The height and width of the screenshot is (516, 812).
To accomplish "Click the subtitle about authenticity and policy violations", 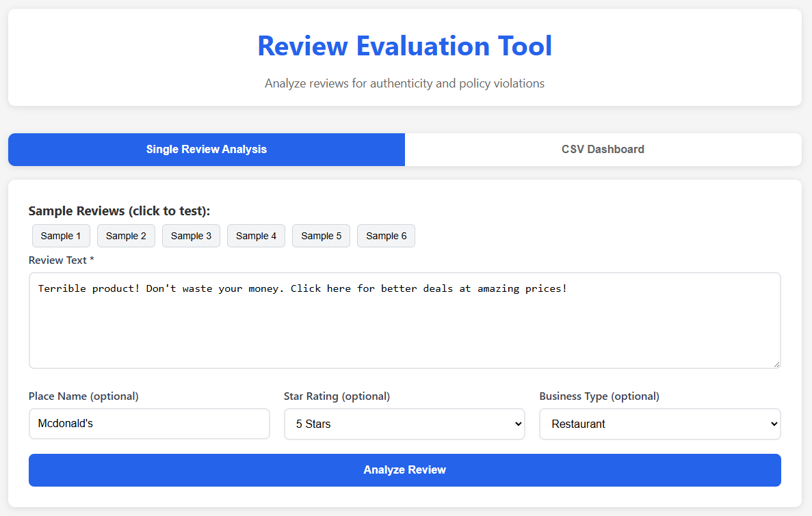I will coord(405,83).
